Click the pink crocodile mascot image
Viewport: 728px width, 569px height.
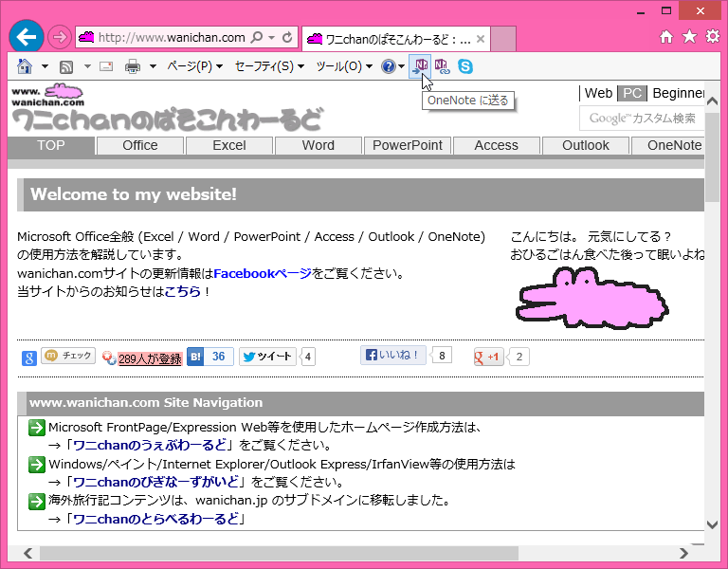coord(591,298)
